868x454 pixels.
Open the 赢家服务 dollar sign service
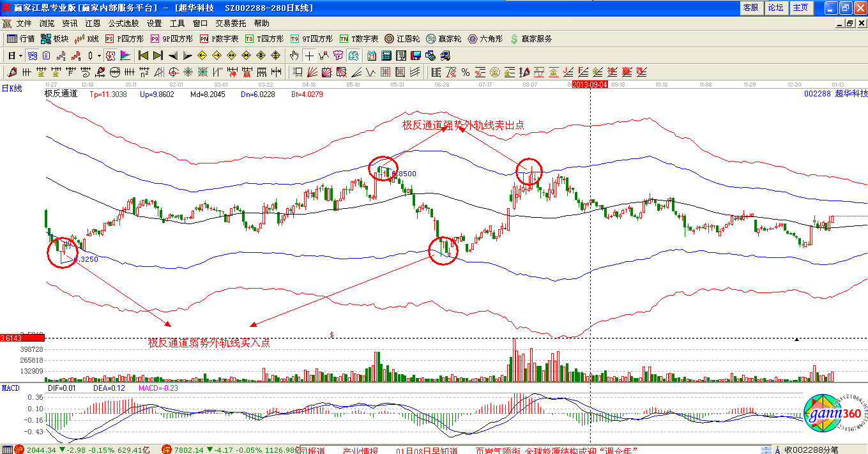pyautogui.click(x=530, y=39)
